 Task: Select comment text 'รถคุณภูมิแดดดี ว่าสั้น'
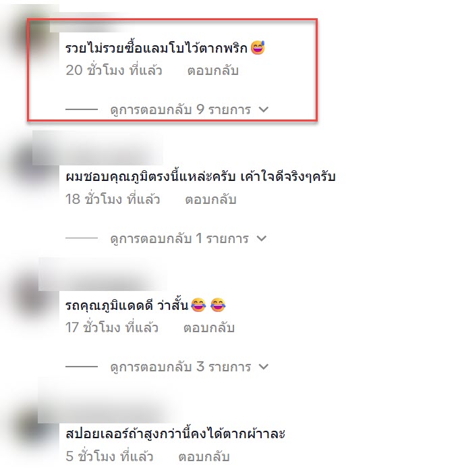(127, 305)
